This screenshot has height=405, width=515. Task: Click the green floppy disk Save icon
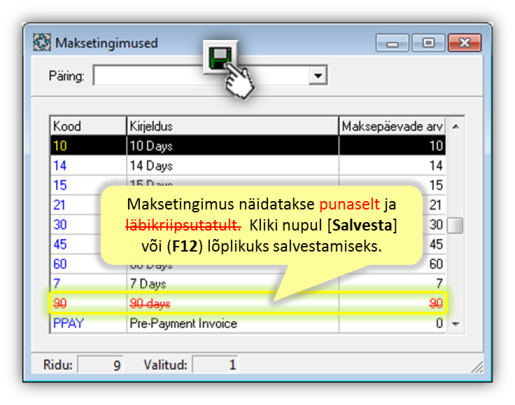pyautogui.click(x=220, y=57)
